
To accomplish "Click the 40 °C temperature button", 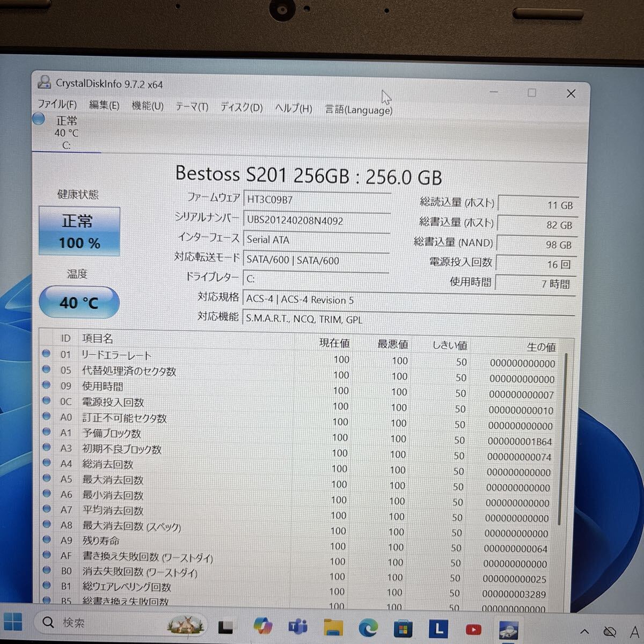I will [x=79, y=302].
